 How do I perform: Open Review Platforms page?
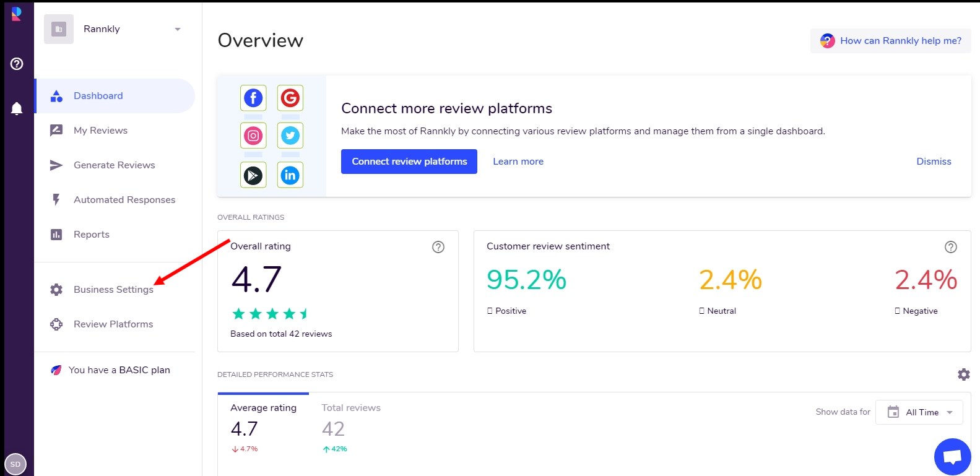[115, 324]
